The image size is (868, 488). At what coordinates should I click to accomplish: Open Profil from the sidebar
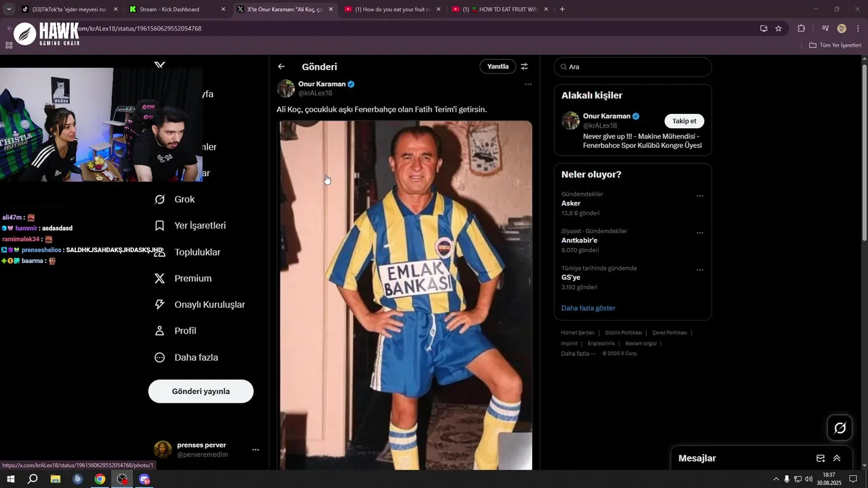coord(176,331)
